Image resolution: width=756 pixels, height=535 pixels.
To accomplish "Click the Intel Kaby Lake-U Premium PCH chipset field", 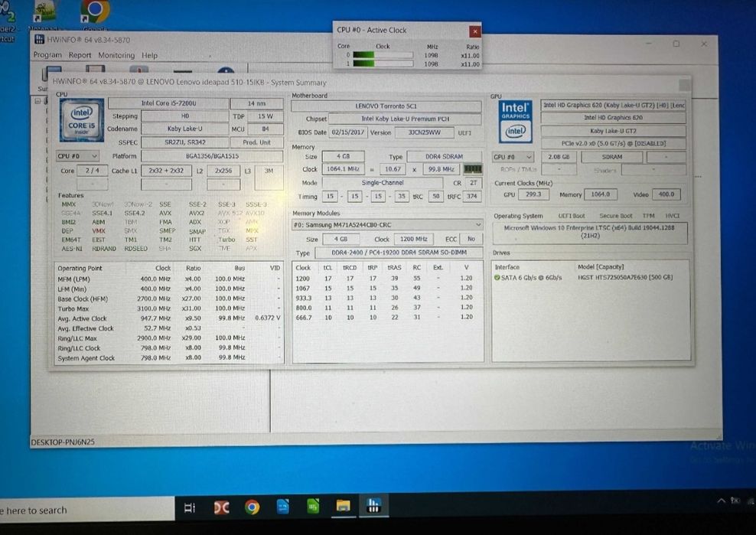I will click(x=405, y=119).
